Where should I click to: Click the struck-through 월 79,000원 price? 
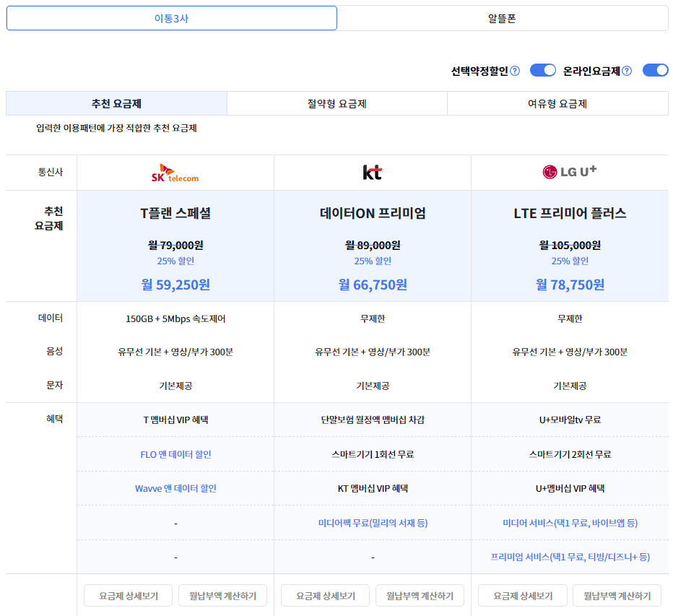175,245
